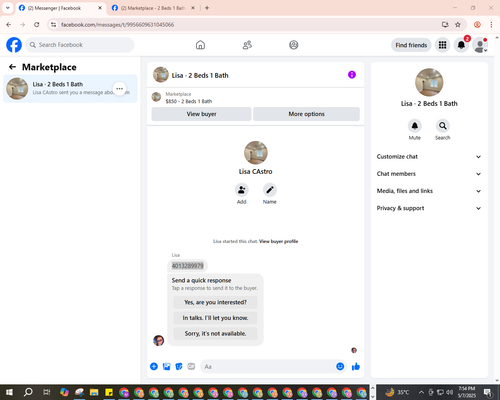Reload the page
The image size is (500, 400).
click(37, 25)
